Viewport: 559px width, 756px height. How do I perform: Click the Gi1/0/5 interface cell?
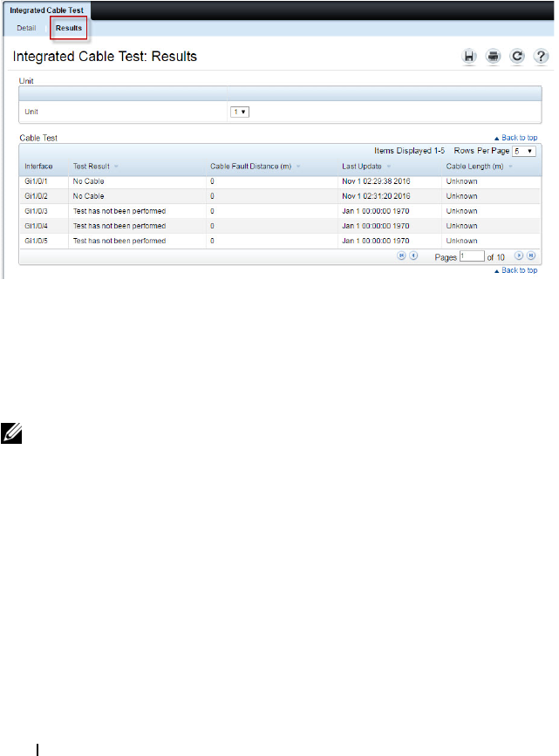(x=36, y=241)
